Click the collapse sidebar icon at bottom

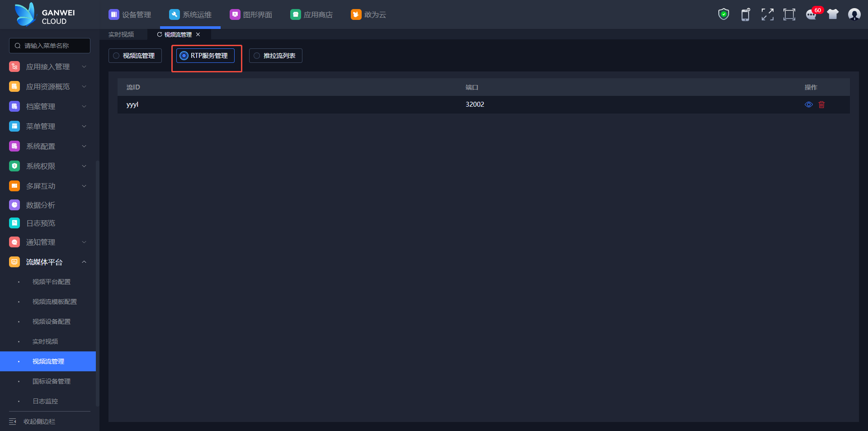(13, 422)
